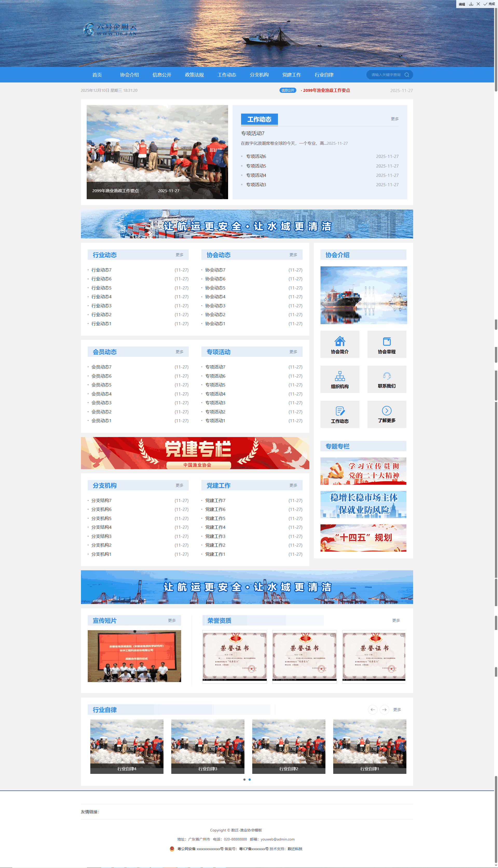Open the 宣传短片 video thumbnail
The height and width of the screenshot is (868, 498).
134,656
